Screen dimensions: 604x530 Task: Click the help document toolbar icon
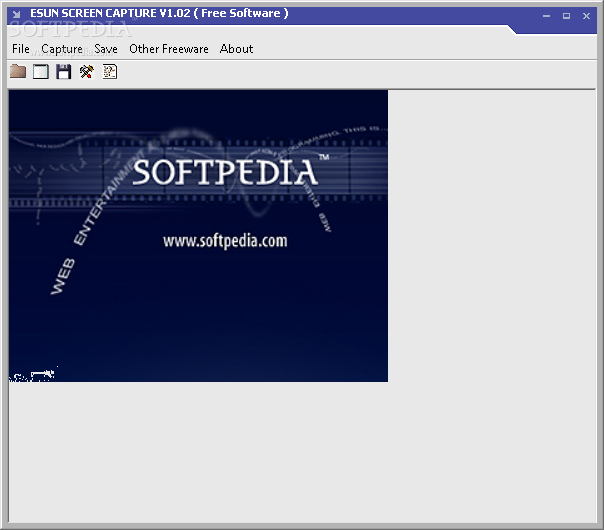pos(110,72)
